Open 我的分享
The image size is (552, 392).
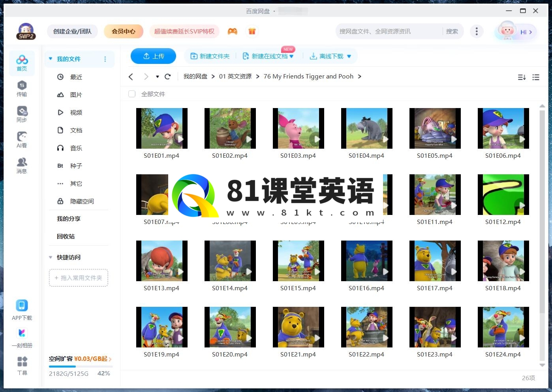point(69,218)
